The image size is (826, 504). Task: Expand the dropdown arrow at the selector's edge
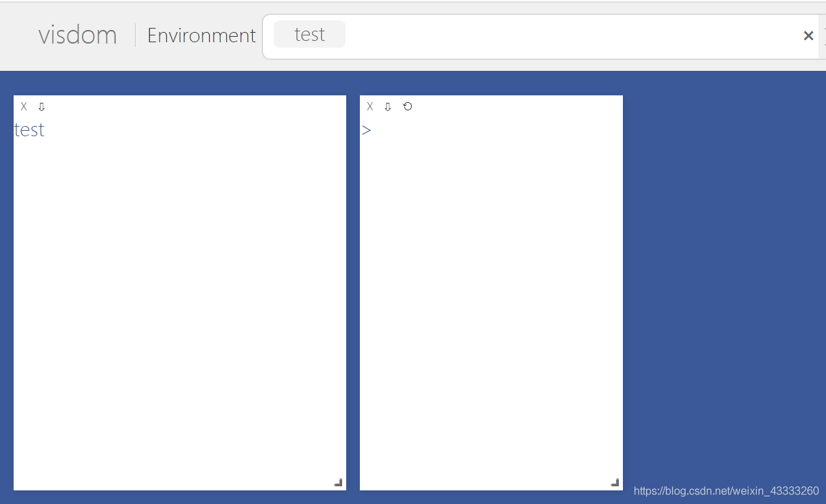tap(823, 36)
